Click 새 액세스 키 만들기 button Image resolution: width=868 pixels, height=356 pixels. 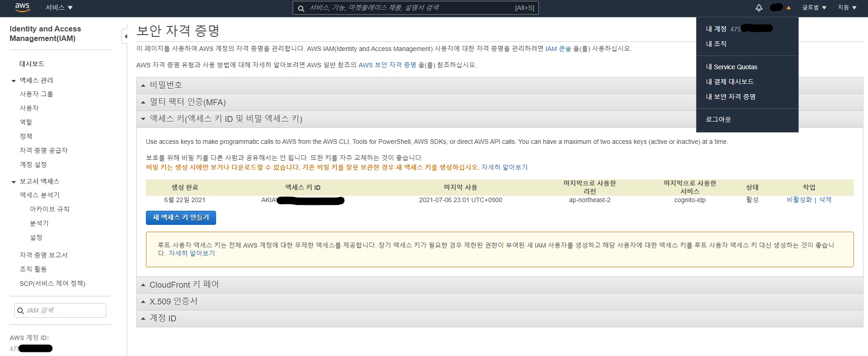[x=181, y=218]
